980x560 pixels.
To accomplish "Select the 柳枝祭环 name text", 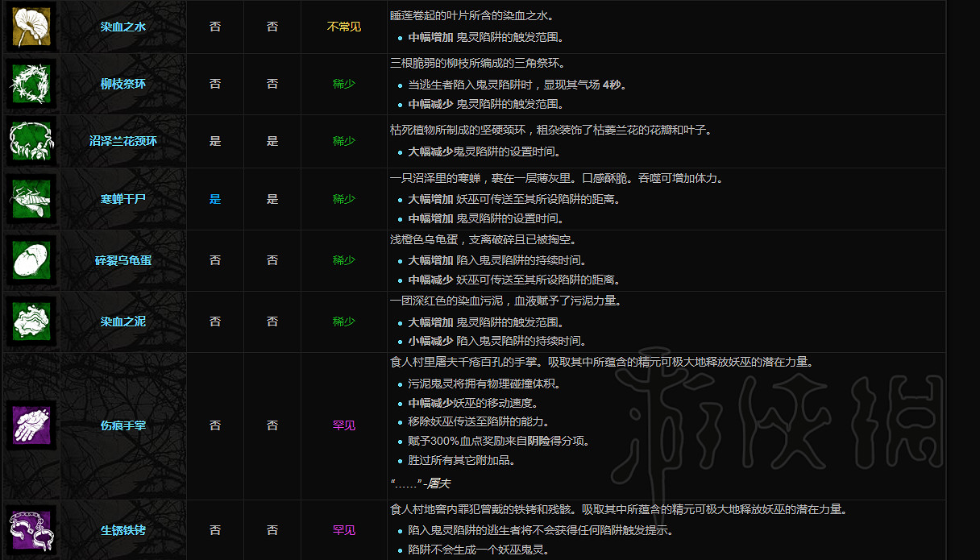I will pyautogui.click(x=122, y=84).
